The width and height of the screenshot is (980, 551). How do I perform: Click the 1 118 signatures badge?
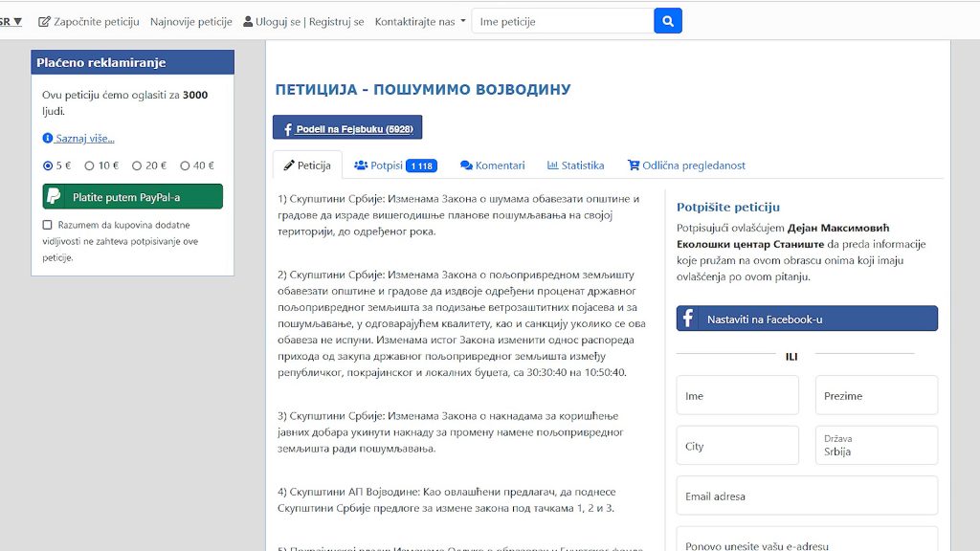pyautogui.click(x=421, y=165)
